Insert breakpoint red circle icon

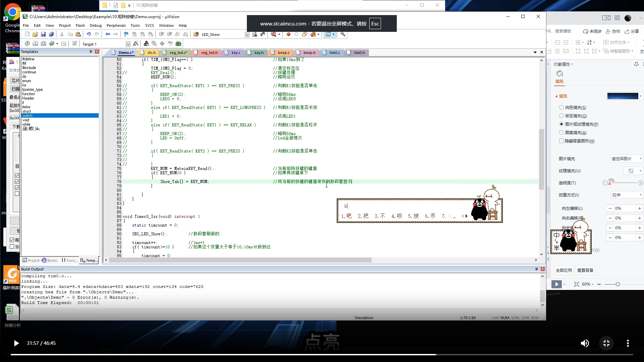point(288,34)
